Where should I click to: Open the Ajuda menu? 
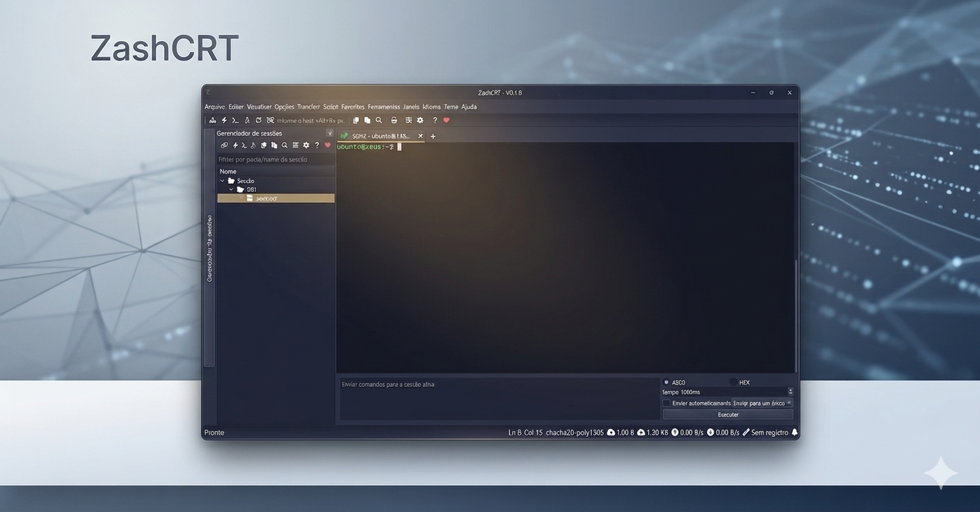coord(469,107)
